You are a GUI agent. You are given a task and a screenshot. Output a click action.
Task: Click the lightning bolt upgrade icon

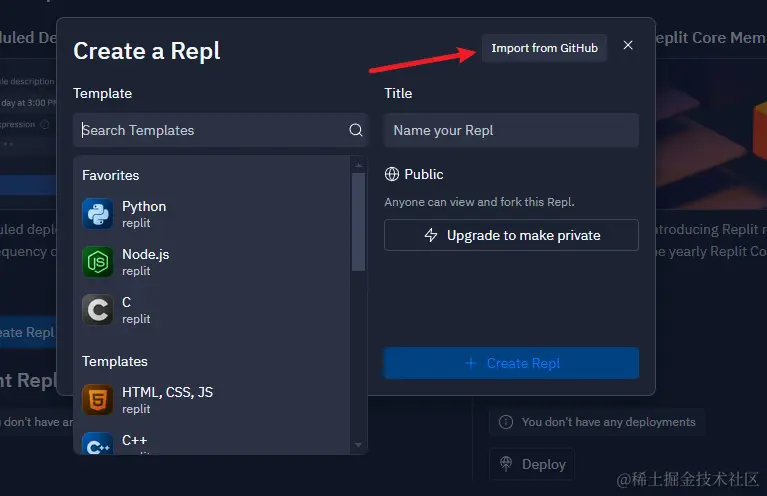431,235
